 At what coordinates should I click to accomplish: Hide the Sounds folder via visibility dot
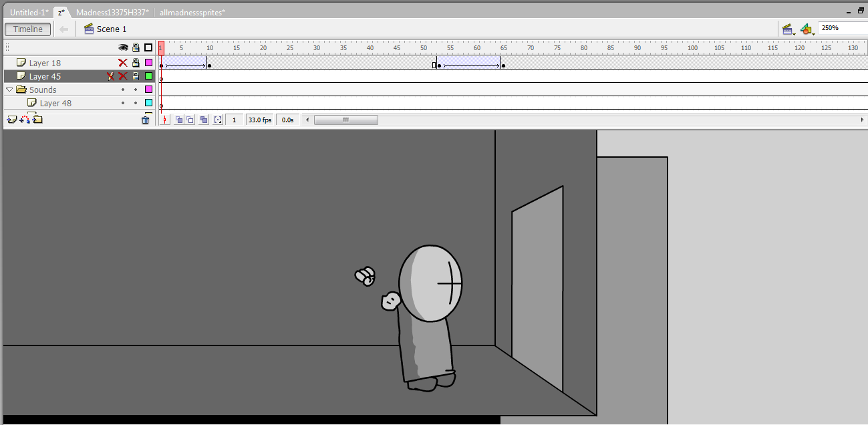[123, 90]
